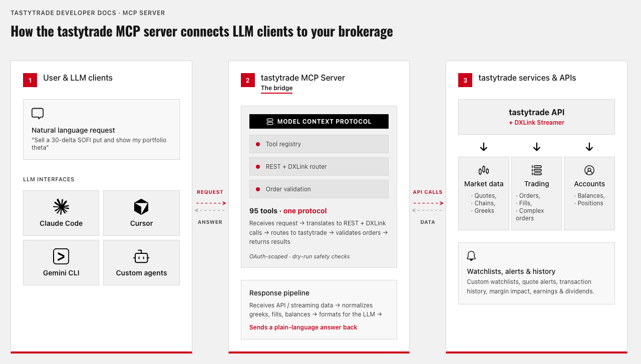Viewport: 641px width, 364px height.
Task: Click the "Orders," item under Trading
Action: coord(528,196)
